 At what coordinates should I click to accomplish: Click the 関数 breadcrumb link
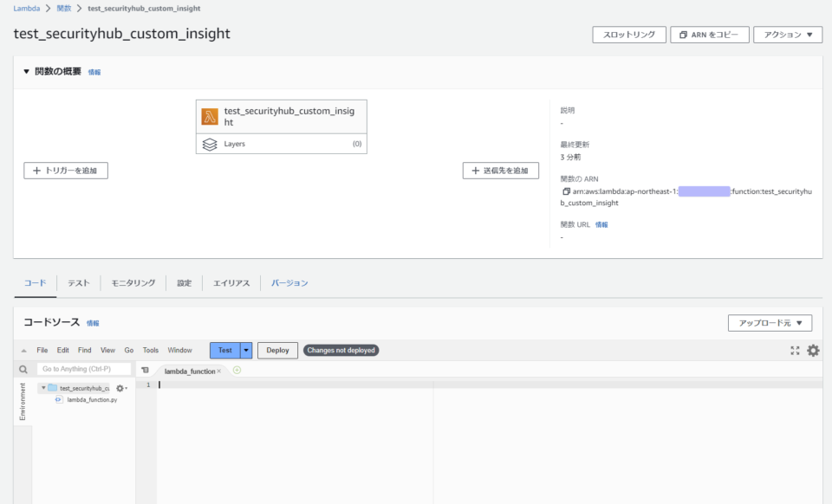coord(63,9)
